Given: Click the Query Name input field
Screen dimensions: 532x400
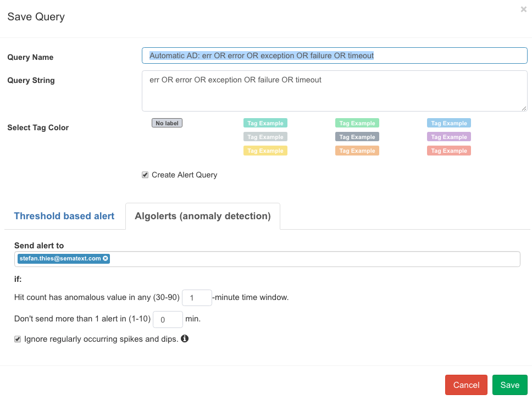Looking at the screenshot, I should pyautogui.click(x=335, y=55).
